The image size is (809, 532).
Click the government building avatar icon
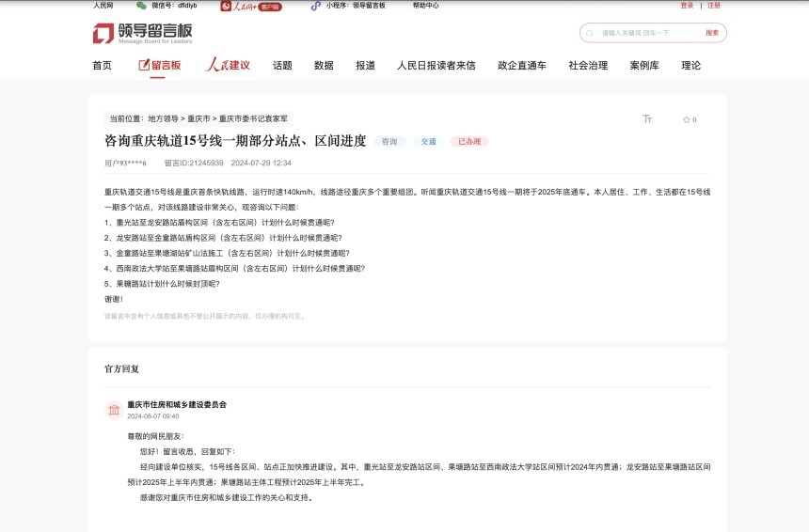click(114, 411)
